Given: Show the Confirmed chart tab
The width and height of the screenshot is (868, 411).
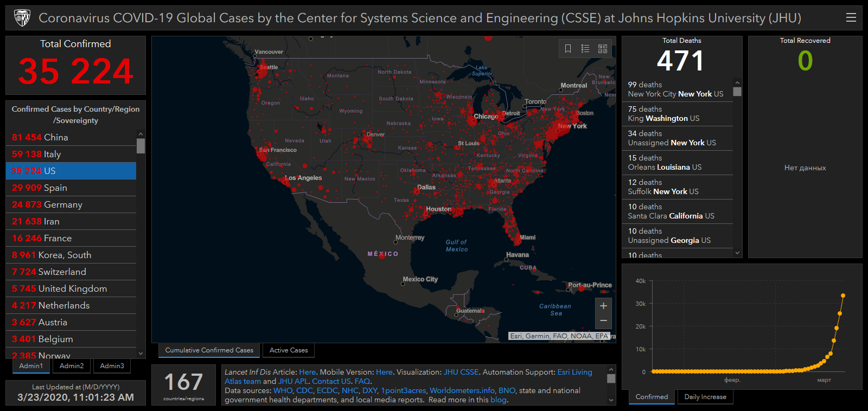Looking at the screenshot, I should (x=652, y=397).
